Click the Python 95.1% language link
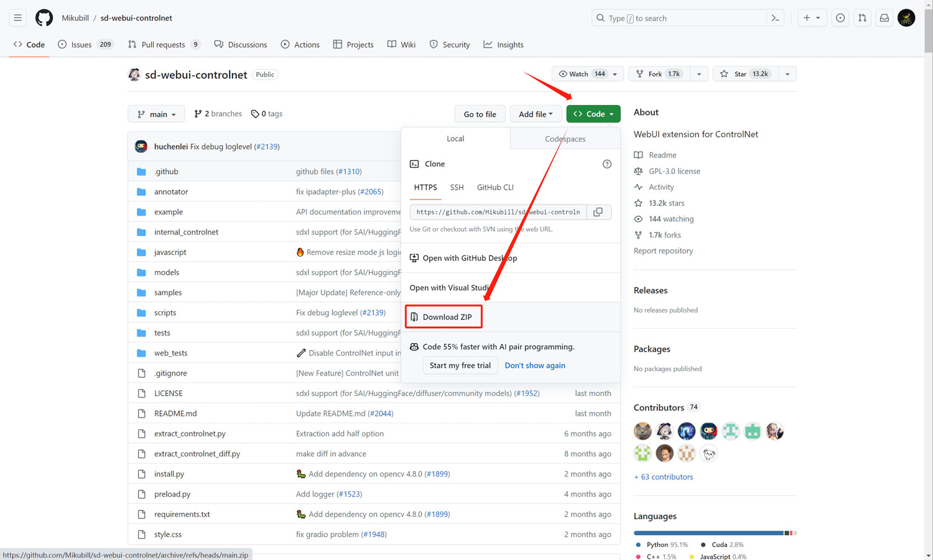Viewport: 933px width, 560px height. pos(662,545)
